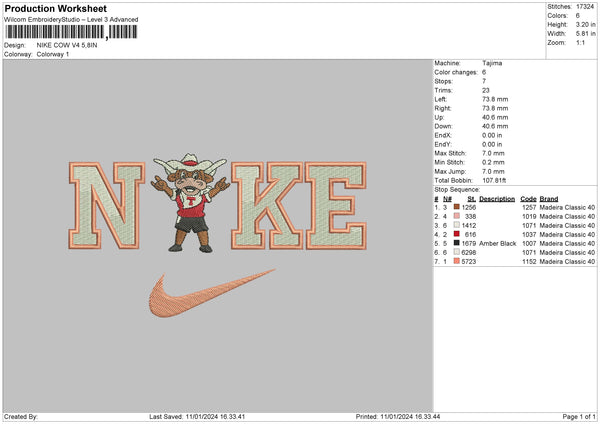
Task: Click the cream 1412 thread color swatch
Action: point(457,225)
